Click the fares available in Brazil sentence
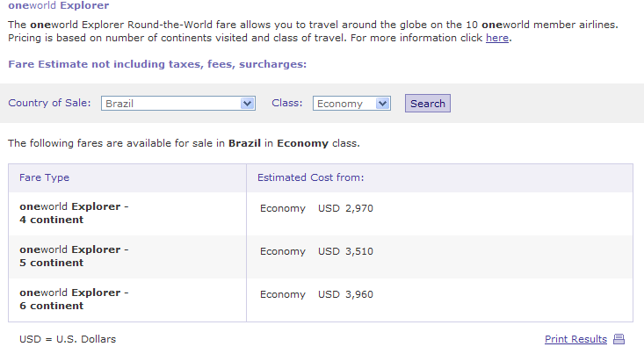This screenshot has width=644, height=354. (x=184, y=142)
